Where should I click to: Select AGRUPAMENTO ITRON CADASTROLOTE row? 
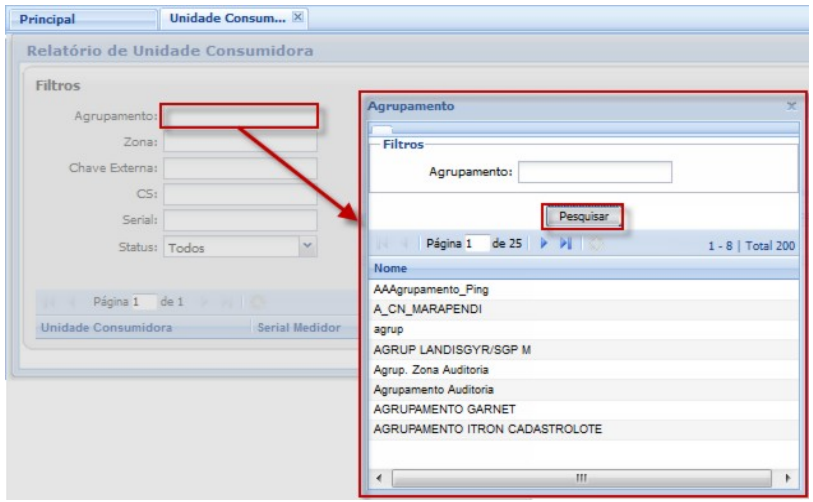[x=473, y=429]
